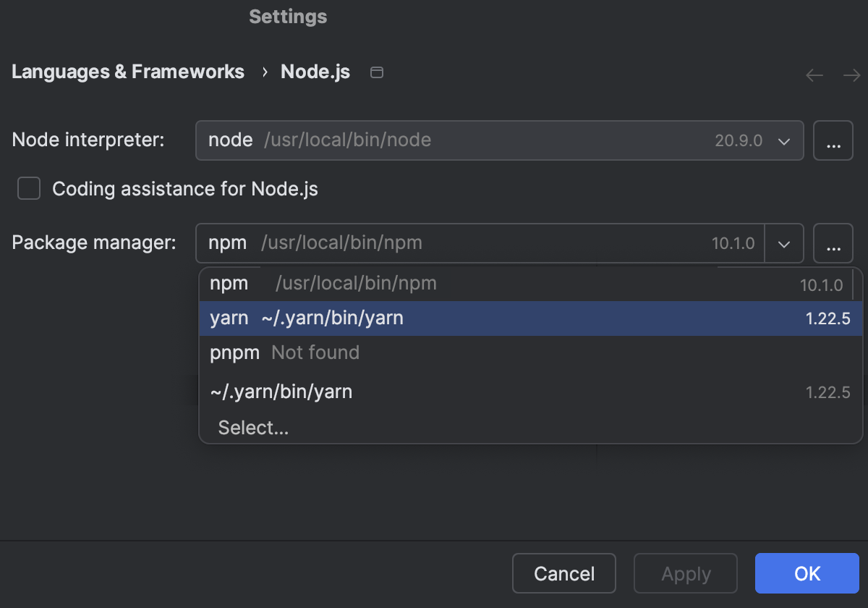Click the Node.js breadcrumb item
Image resolution: width=868 pixels, height=608 pixels.
(x=315, y=72)
